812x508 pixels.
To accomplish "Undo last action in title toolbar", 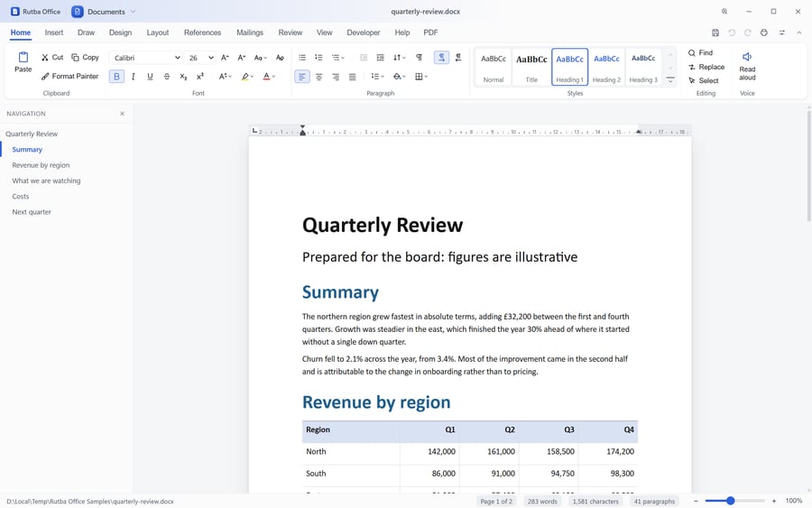I will click(x=732, y=32).
